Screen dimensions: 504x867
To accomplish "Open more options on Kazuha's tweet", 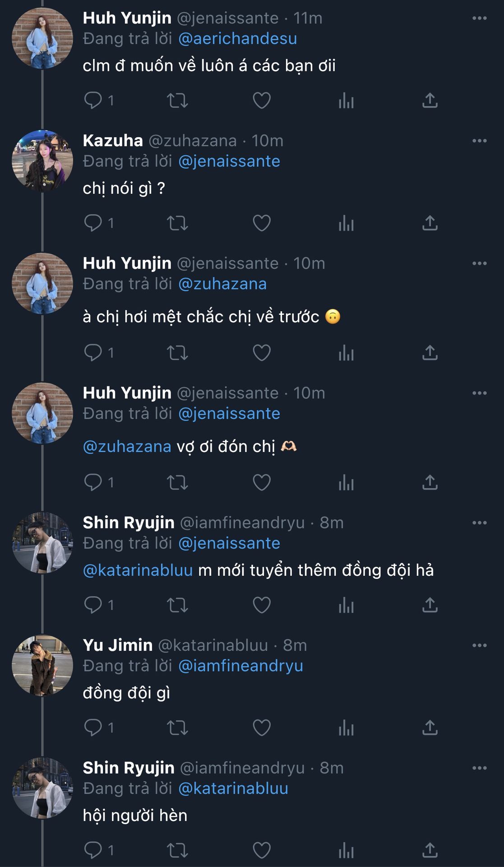I will [479, 141].
